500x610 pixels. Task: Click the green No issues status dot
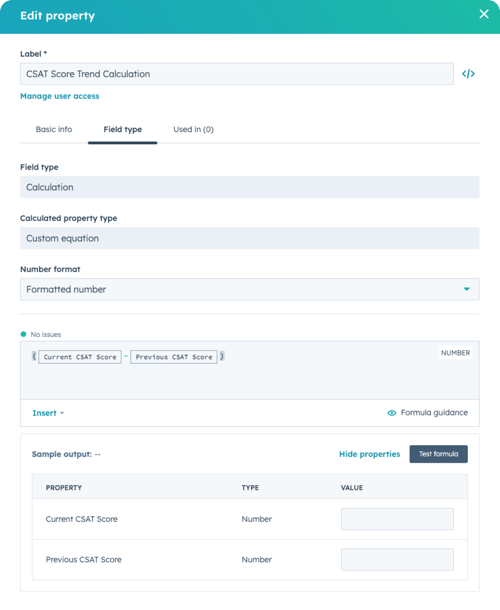[23, 334]
